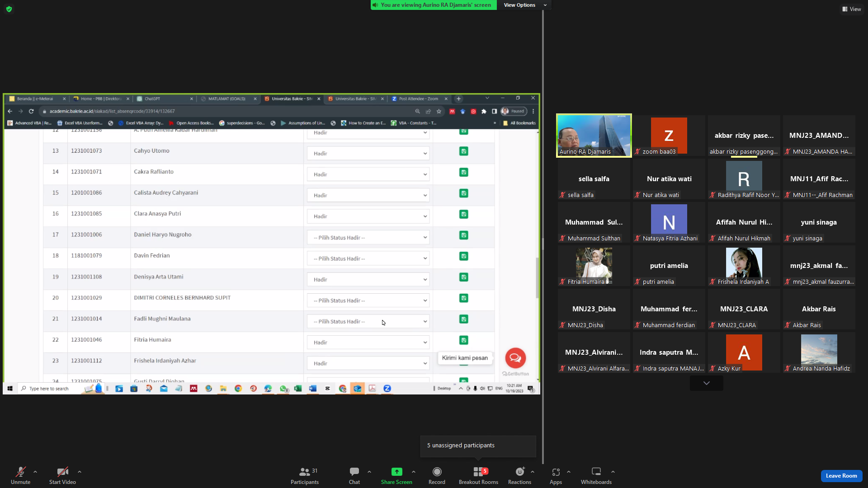868x488 pixels.
Task: Click the Unmute microphone icon
Action: click(20, 472)
